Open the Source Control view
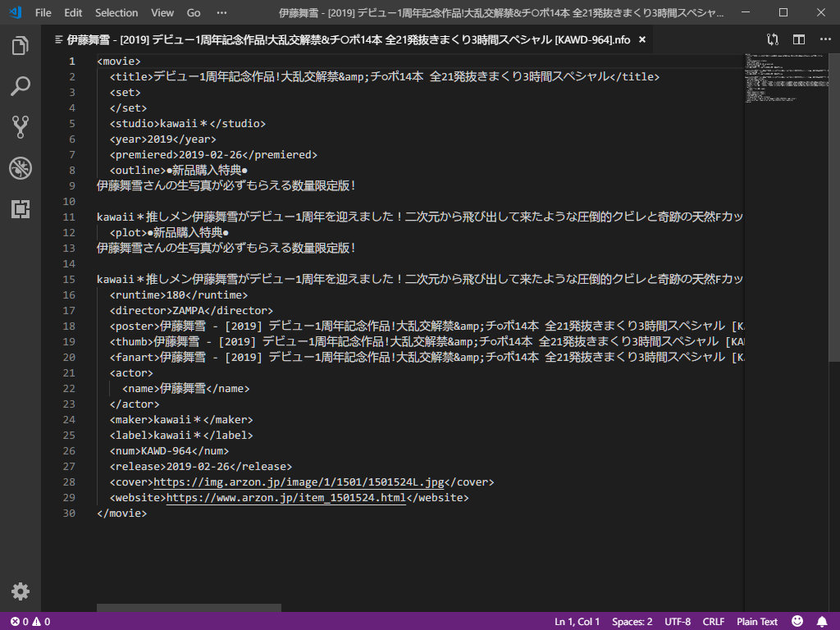The height and width of the screenshot is (630, 840). 21,127
